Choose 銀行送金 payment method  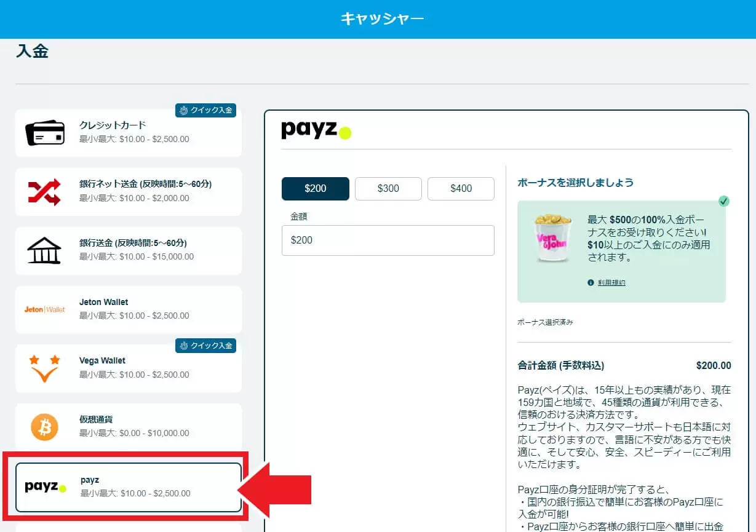pyautogui.click(x=129, y=250)
